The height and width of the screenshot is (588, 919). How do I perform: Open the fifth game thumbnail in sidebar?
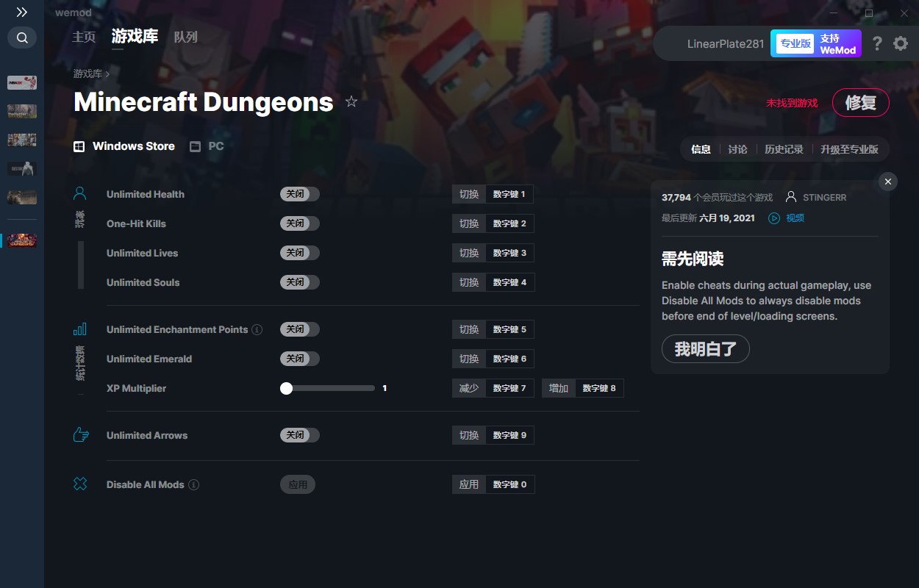click(22, 197)
